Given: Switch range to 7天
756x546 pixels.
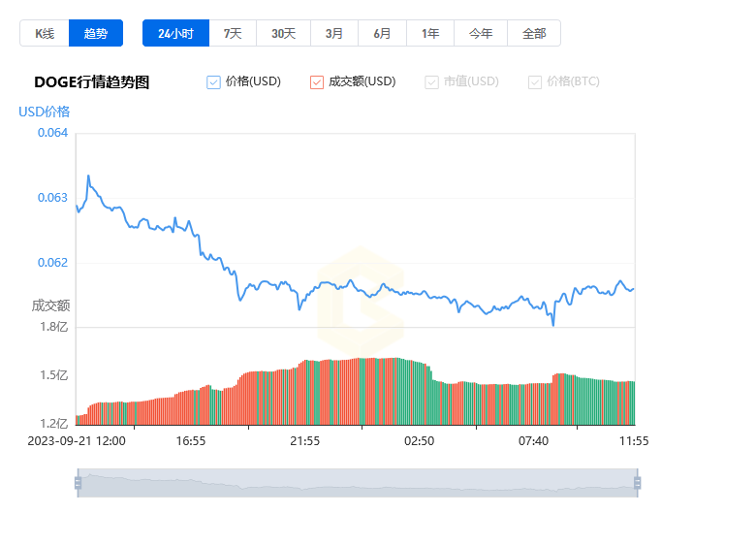Looking at the screenshot, I should [233, 33].
